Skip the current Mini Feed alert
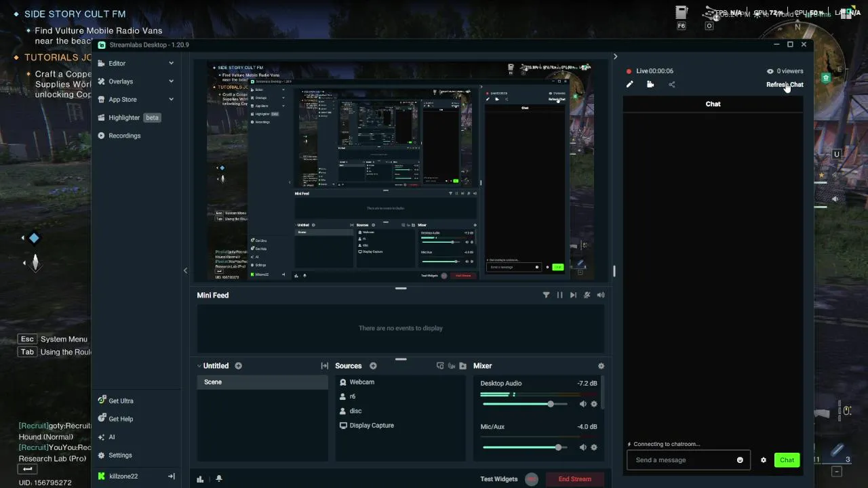Screen dimensions: 868x488 pyautogui.click(x=573, y=295)
